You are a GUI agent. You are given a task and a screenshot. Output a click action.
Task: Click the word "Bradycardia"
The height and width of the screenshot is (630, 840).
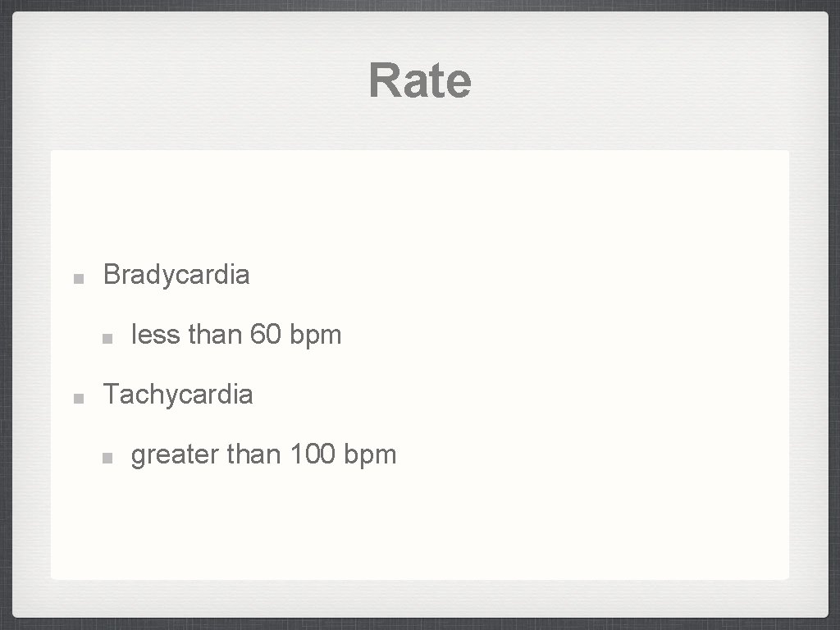click(x=176, y=275)
